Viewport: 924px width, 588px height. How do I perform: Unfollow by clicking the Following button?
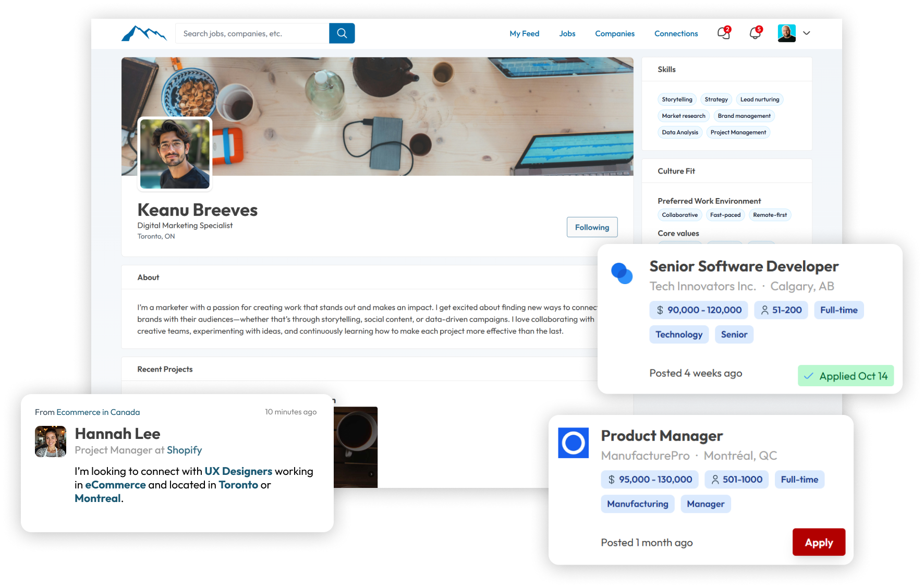click(592, 227)
